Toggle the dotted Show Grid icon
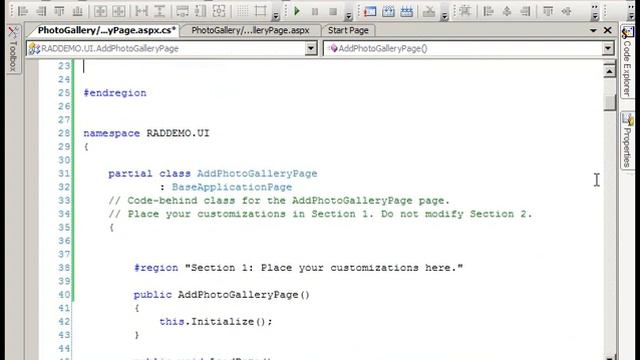This screenshot has height=360, width=640. [x=242, y=11]
